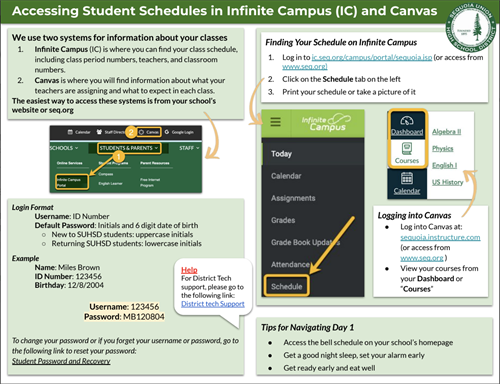The height and width of the screenshot is (384, 500).
Task: Click the Dashboard label in Canvas nav
Action: [x=407, y=132]
